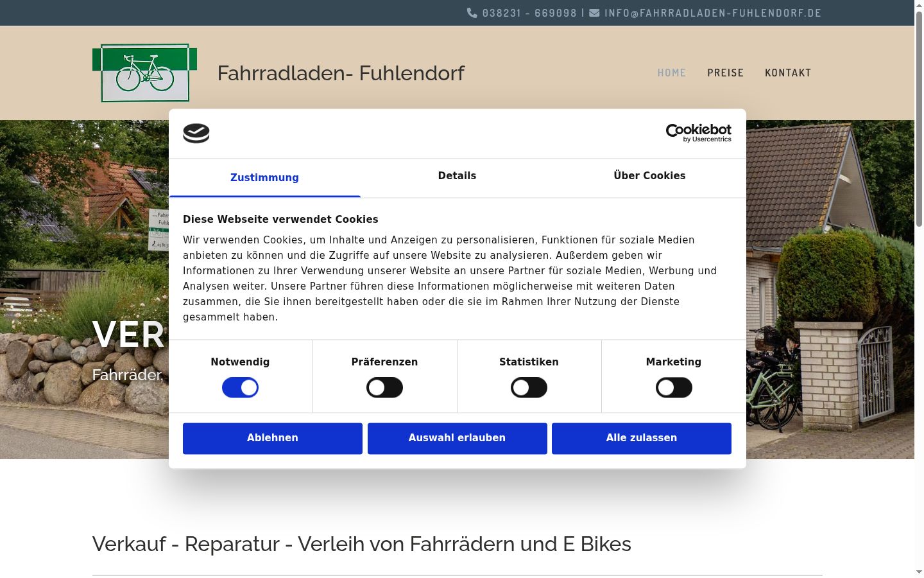This screenshot has width=924, height=578.
Task: Click the Cookiebot round logo icon
Action: [x=196, y=133]
